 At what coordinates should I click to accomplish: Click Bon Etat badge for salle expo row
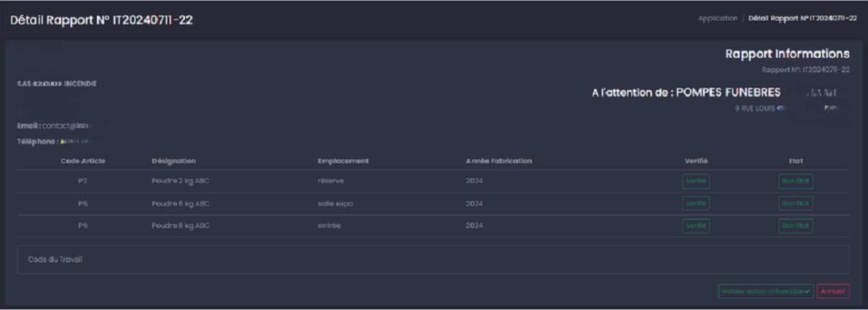click(x=795, y=203)
